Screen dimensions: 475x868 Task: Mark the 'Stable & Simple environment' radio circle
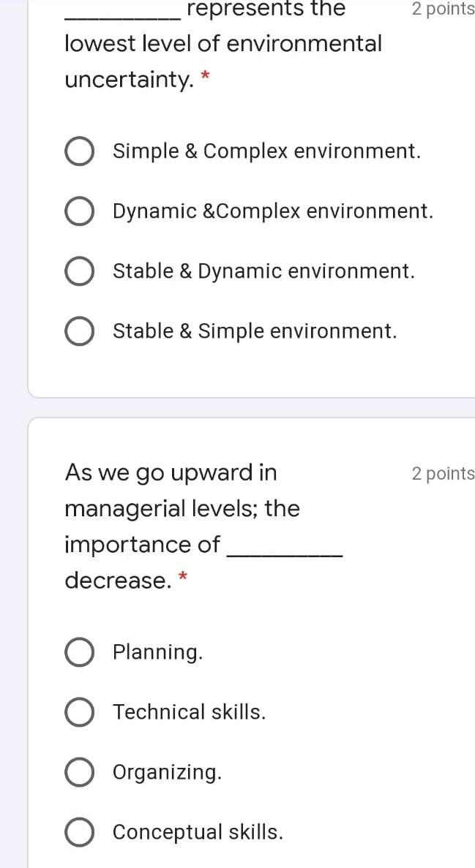click(x=78, y=332)
